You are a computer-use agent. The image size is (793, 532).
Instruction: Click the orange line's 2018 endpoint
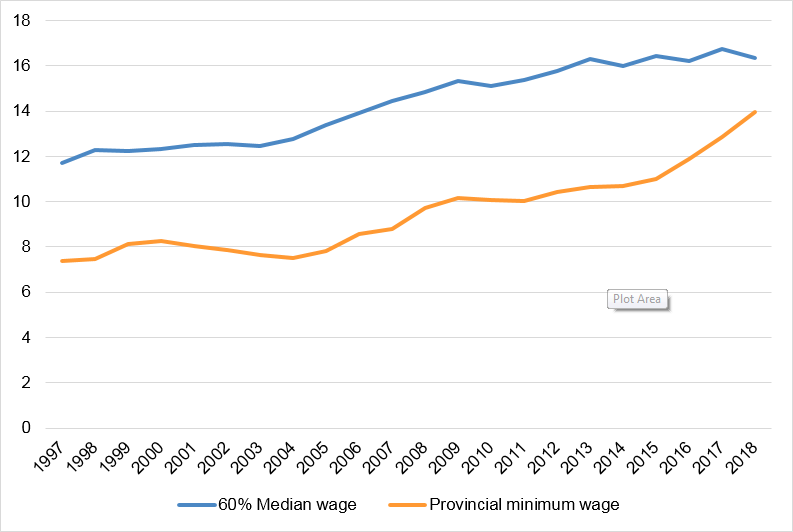(x=755, y=111)
